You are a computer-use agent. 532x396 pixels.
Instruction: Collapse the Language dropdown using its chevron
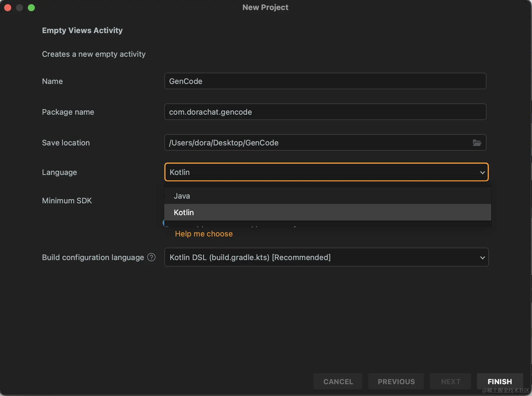point(482,172)
